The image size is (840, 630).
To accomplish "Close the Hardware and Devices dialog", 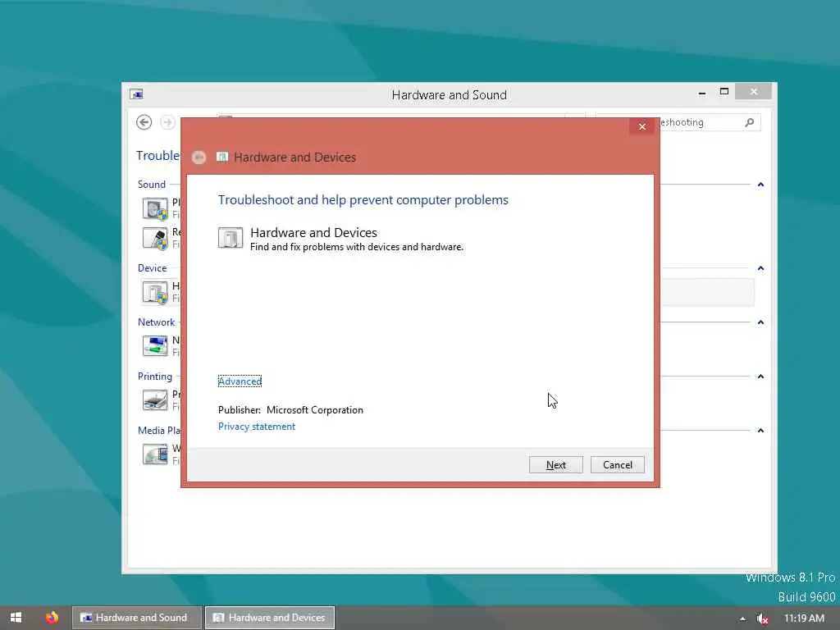I will [642, 126].
